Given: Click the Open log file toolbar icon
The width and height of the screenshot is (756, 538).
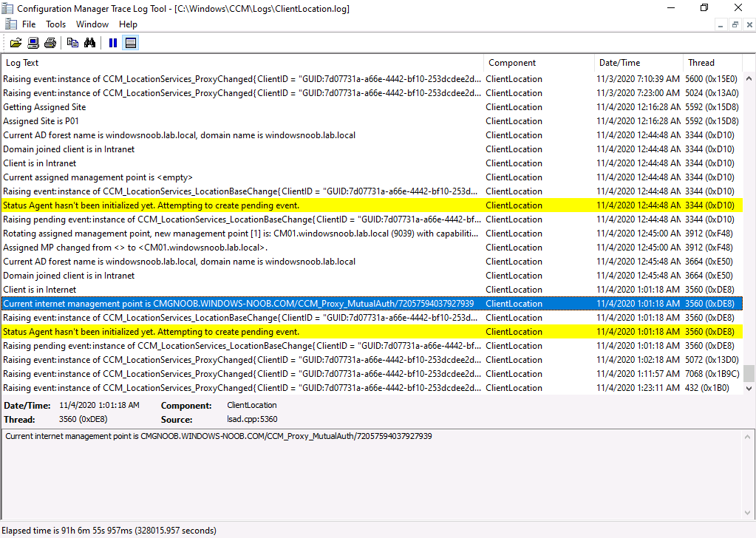Looking at the screenshot, I should point(16,43).
